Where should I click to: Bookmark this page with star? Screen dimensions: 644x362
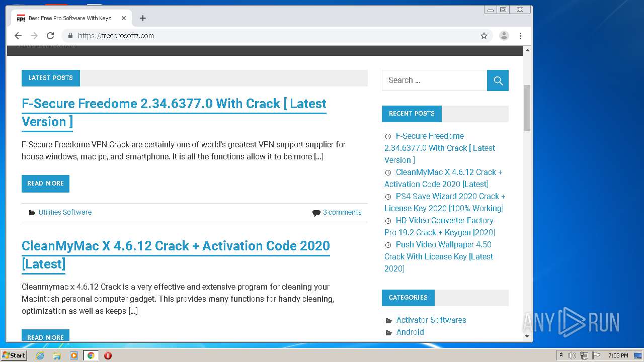pos(484,36)
